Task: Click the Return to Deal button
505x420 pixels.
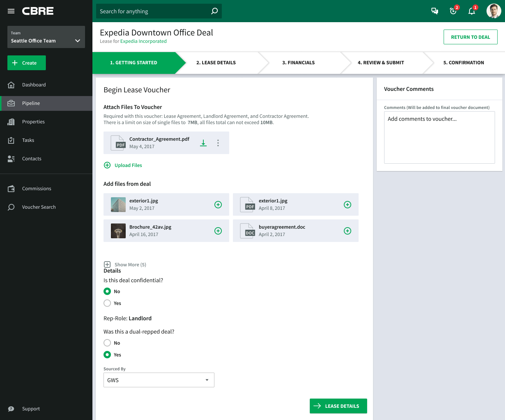Action: [x=470, y=37]
